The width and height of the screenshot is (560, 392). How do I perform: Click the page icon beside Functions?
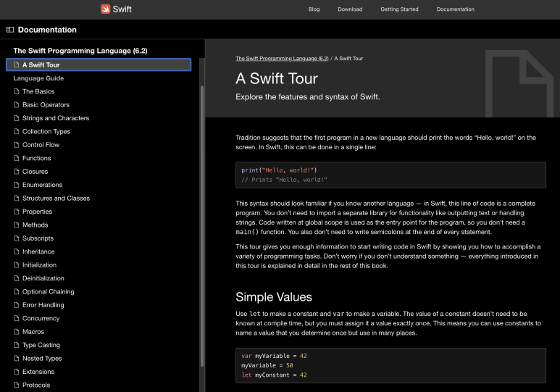pos(16,158)
